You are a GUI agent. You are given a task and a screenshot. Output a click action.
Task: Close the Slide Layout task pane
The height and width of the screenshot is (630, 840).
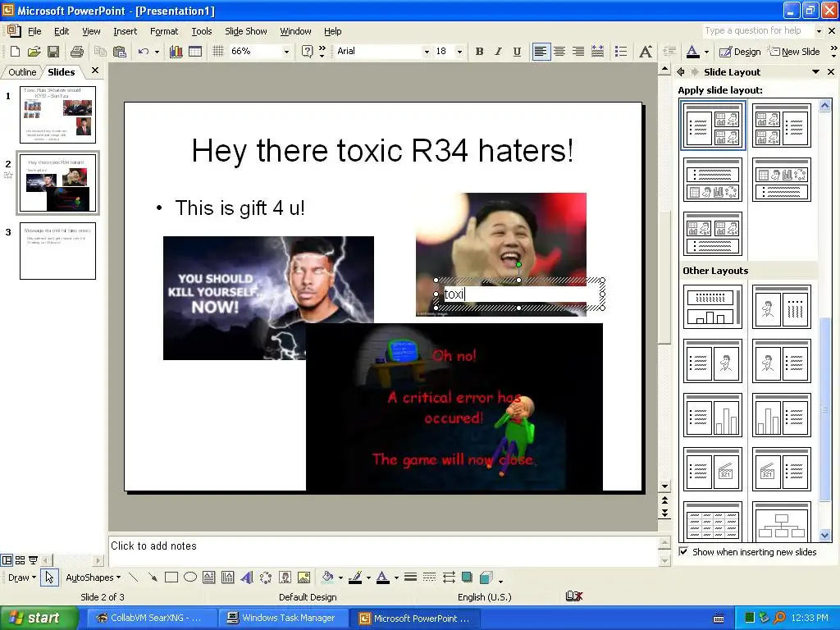831,72
